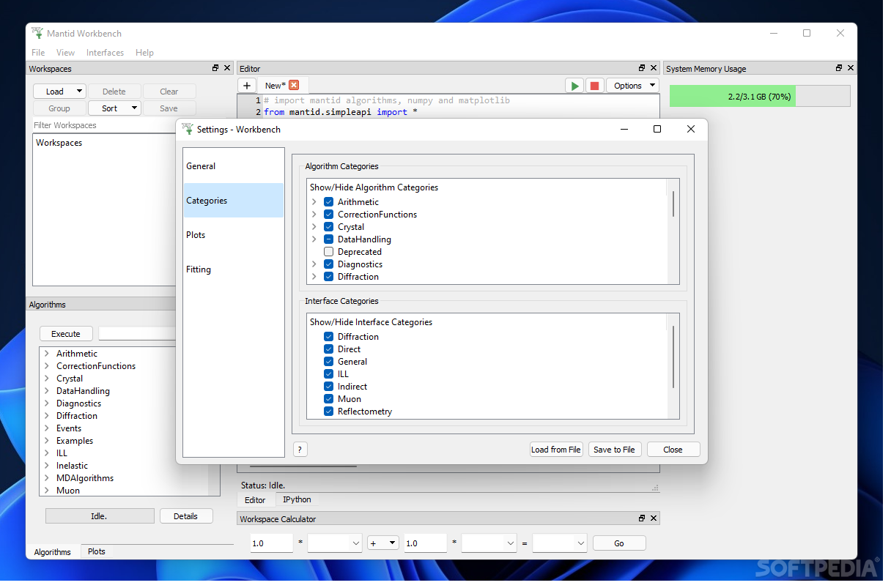
Task: Click Save to File button
Action: click(x=614, y=450)
